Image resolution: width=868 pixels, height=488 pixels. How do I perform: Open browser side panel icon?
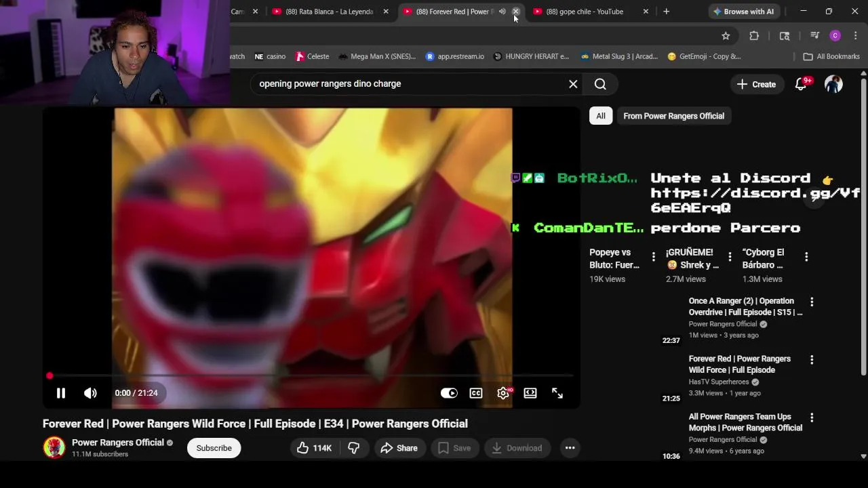(x=785, y=36)
